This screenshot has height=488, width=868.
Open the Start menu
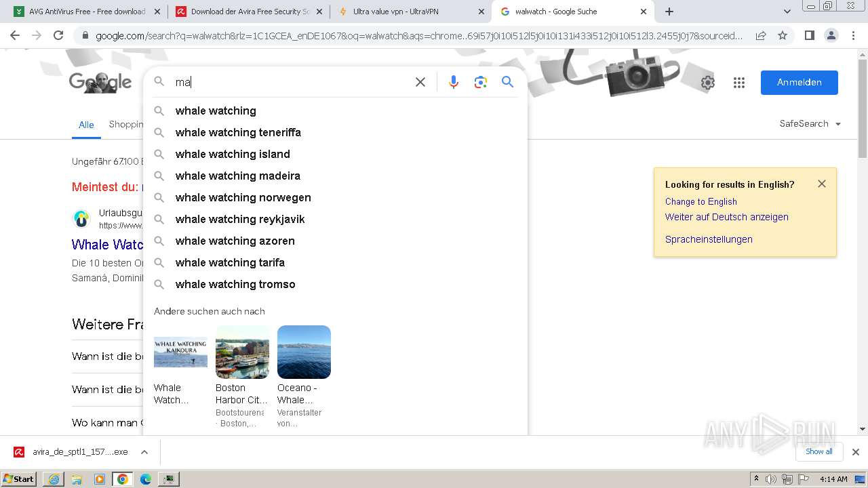(19, 479)
